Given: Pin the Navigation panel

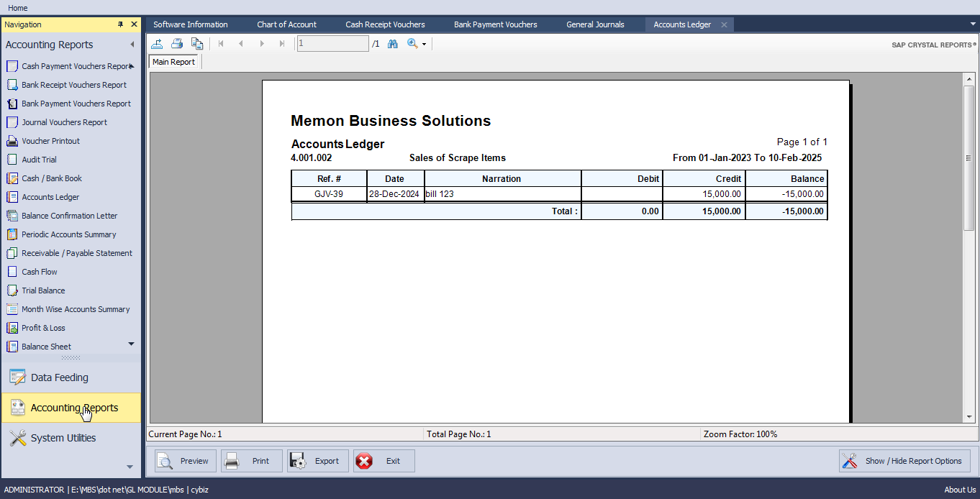Looking at the screenshot, I should click(x=121, y=24).
